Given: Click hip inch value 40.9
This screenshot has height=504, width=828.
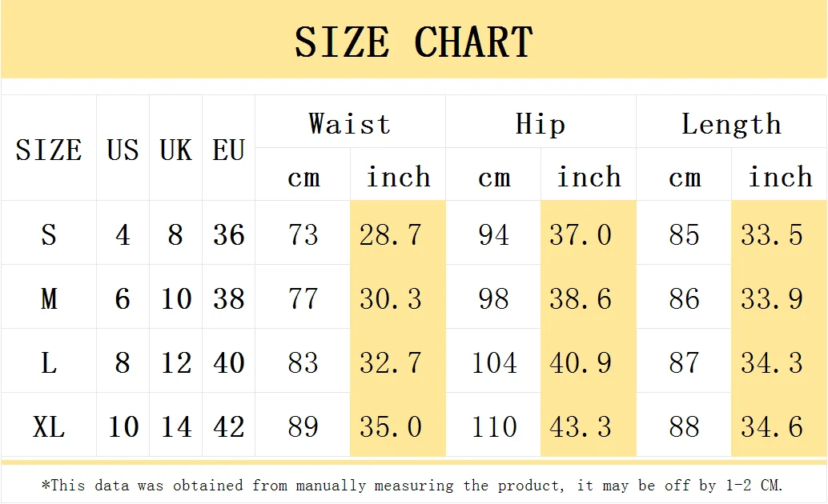Looking at the screenshot, I should (581, 362).
